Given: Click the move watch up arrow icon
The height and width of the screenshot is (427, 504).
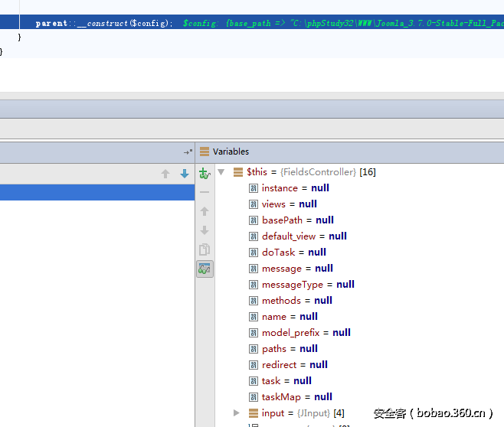Looking at the screenshot, I should [205, 211].
